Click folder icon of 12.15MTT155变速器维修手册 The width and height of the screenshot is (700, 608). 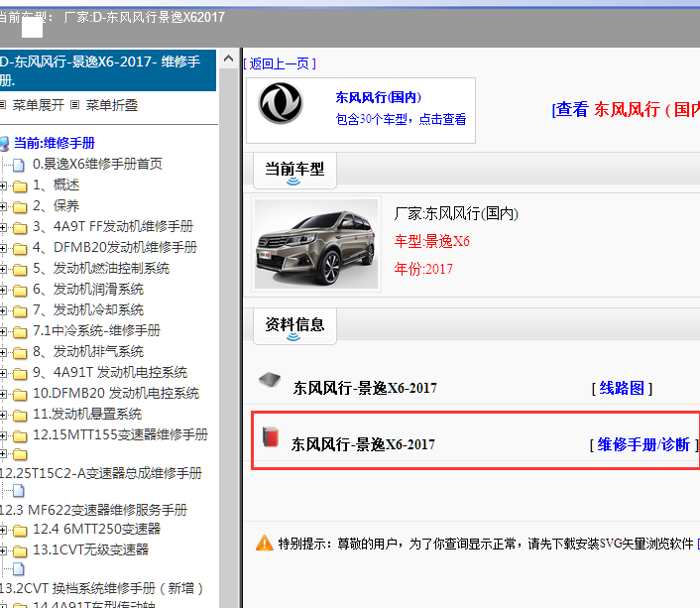pos(20,436)
